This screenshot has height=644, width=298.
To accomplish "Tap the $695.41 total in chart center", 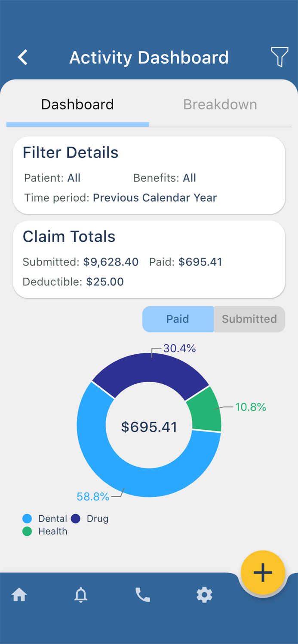I will pos(149,426).
